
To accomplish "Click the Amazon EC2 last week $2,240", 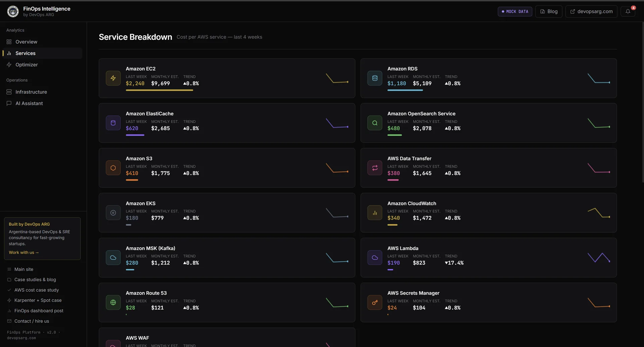I will pyautogui.click(x=135, y=83).
